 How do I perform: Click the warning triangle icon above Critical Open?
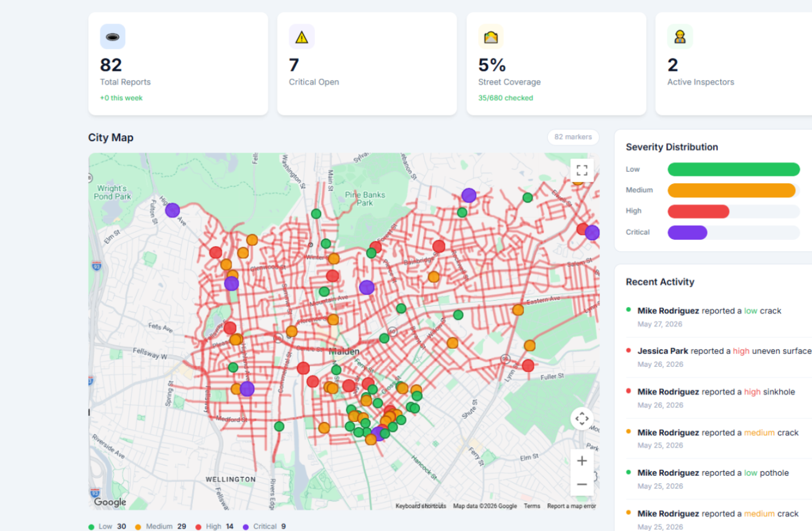click(x=301, y=37)
